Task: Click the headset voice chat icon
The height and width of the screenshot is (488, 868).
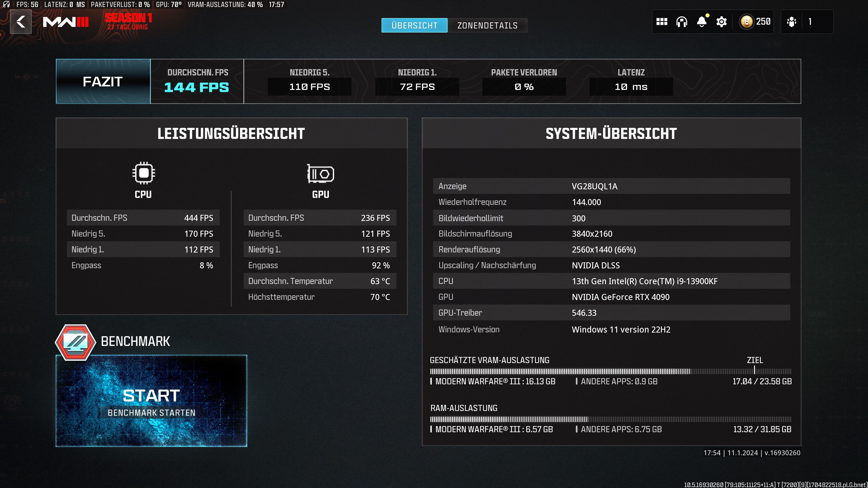Action: tap(681, 22)
